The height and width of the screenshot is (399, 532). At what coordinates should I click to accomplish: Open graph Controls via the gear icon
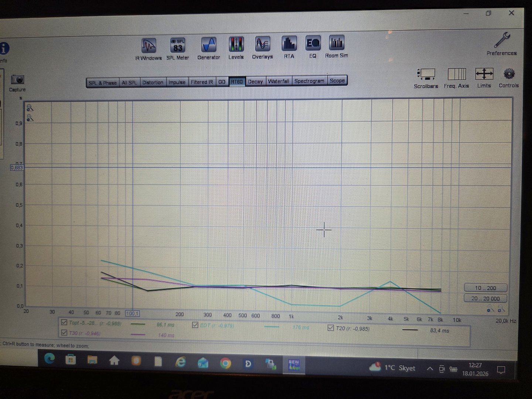point(509,78)
